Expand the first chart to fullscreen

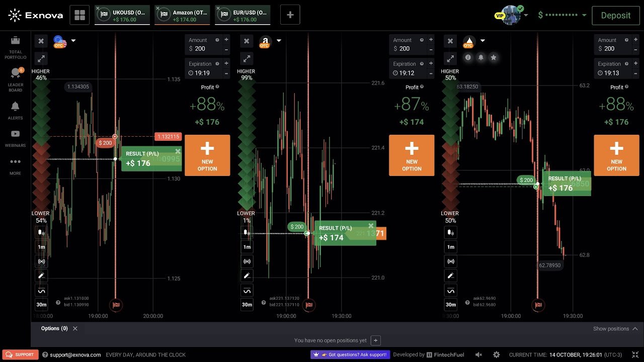pyautogui.click(x=41, y=58)
